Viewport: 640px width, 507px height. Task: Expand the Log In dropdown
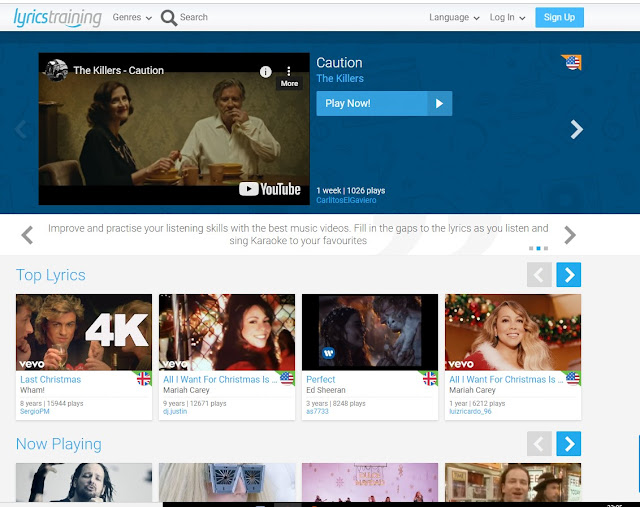point(507,18)
